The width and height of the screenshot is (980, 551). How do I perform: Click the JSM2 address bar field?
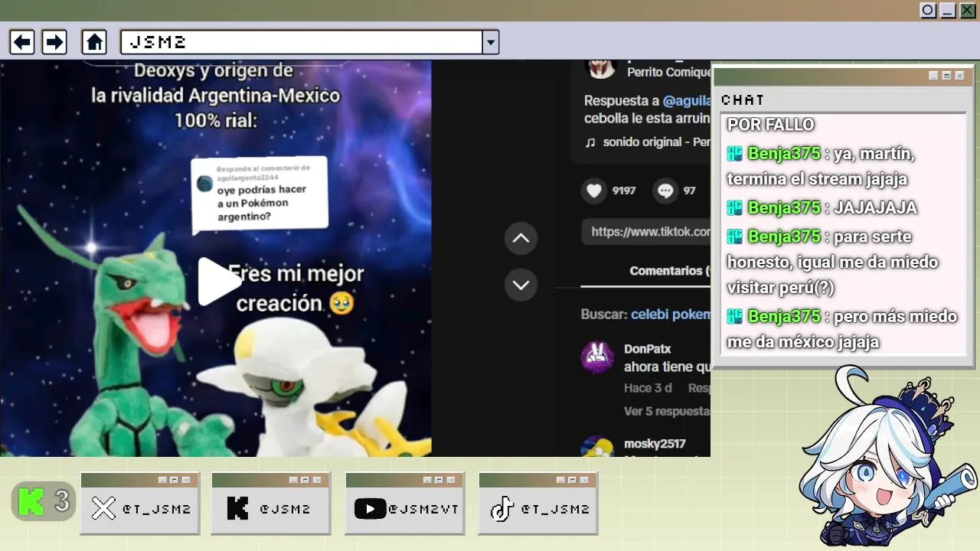click(302, 42)
